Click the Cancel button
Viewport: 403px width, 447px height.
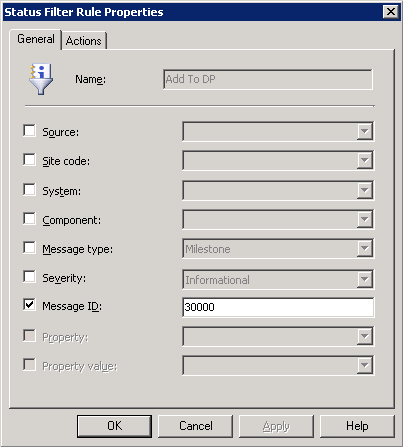coord(195,426)
